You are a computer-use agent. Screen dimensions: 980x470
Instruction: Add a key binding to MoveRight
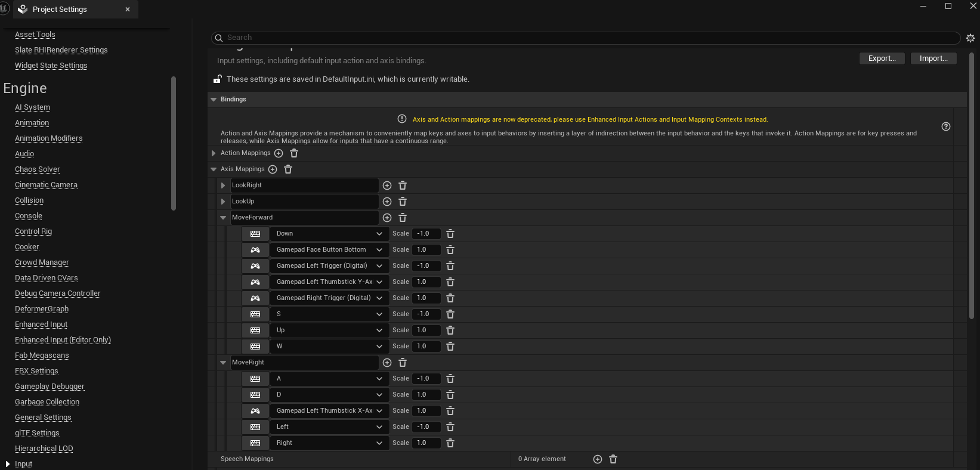click(x=387, y=363)
